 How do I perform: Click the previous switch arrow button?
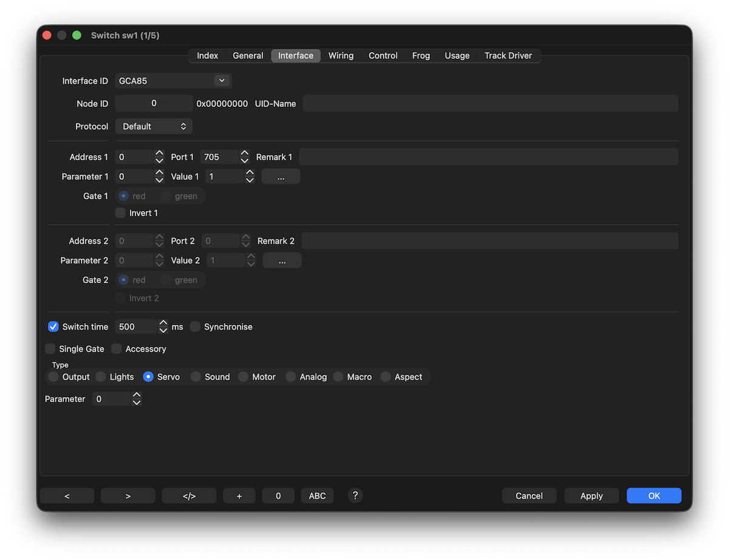click(67, 496)
